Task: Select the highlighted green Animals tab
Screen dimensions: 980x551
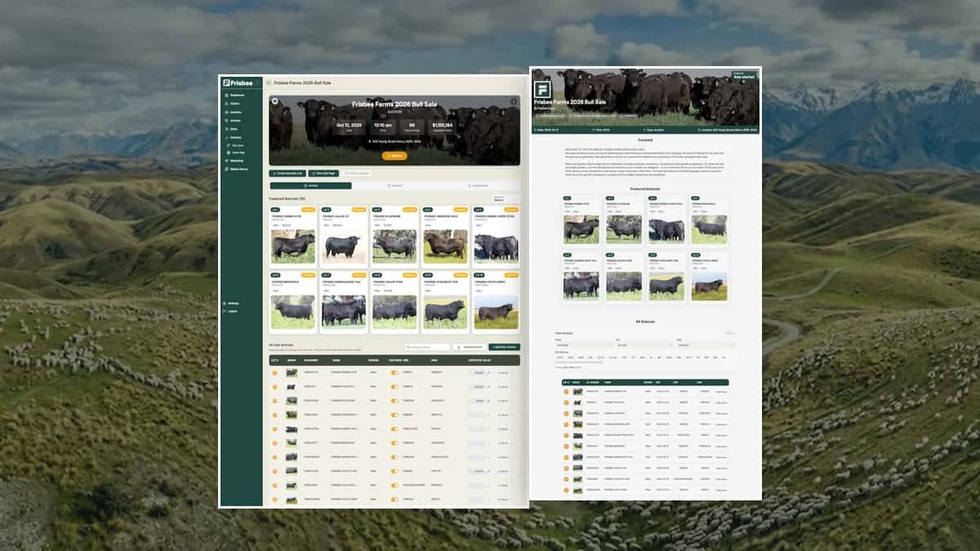Action: coord(310,186)
